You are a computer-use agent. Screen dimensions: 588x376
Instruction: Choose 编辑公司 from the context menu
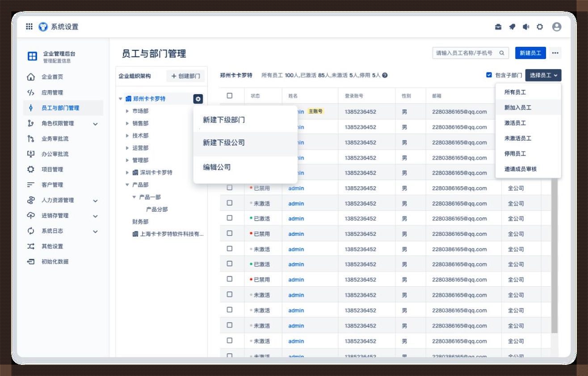point(245,167)
